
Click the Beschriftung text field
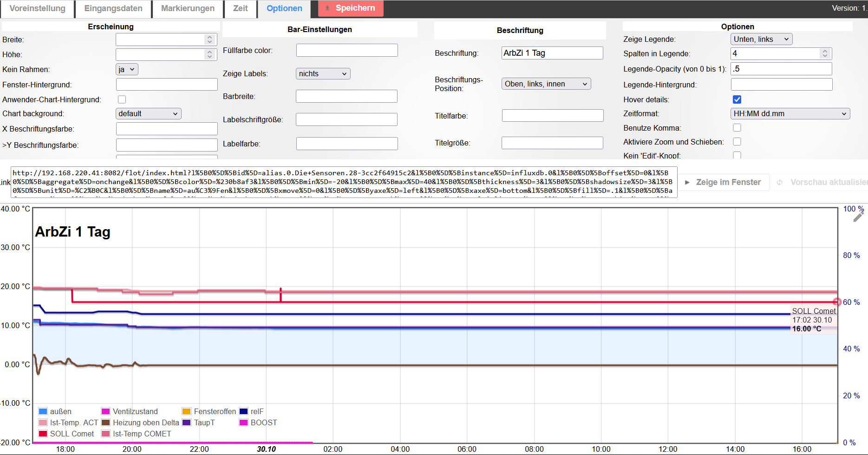552,53
